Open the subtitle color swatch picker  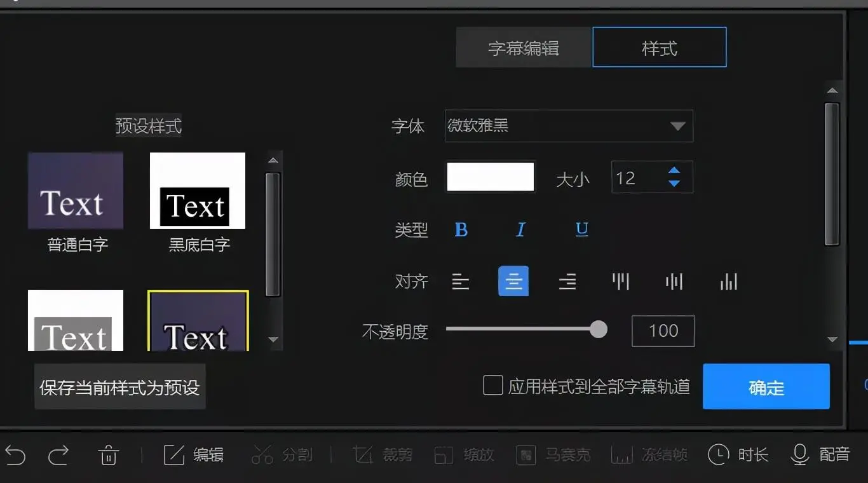tap(491, 177)
